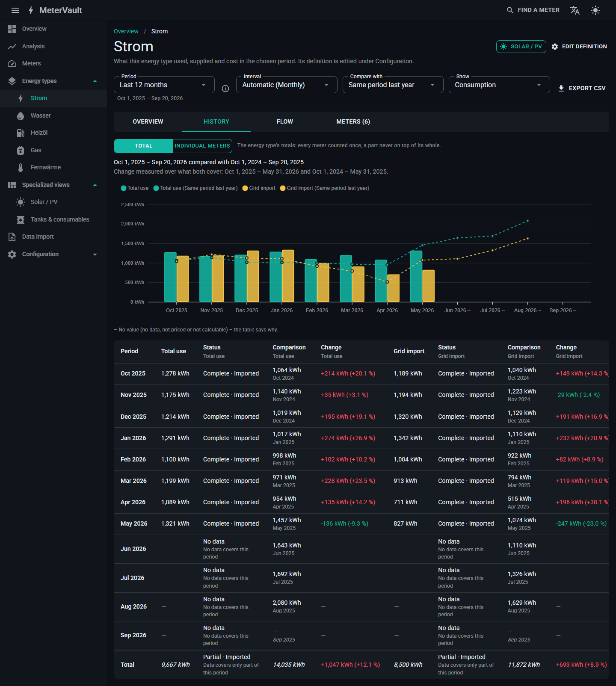Switch to Individual Meters toggle
The width and height of the screenshot is (616, 686).
[202, 146]
